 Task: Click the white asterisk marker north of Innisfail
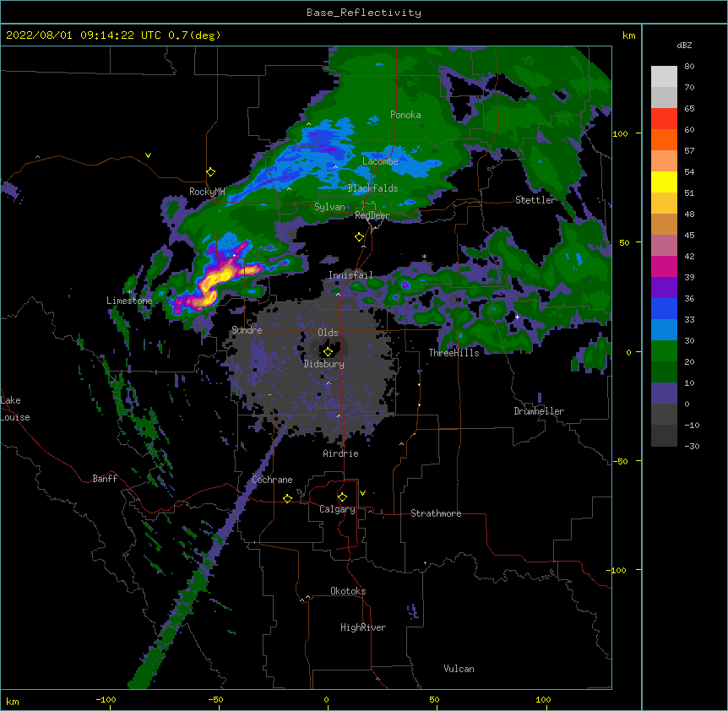tap(424, 257)
